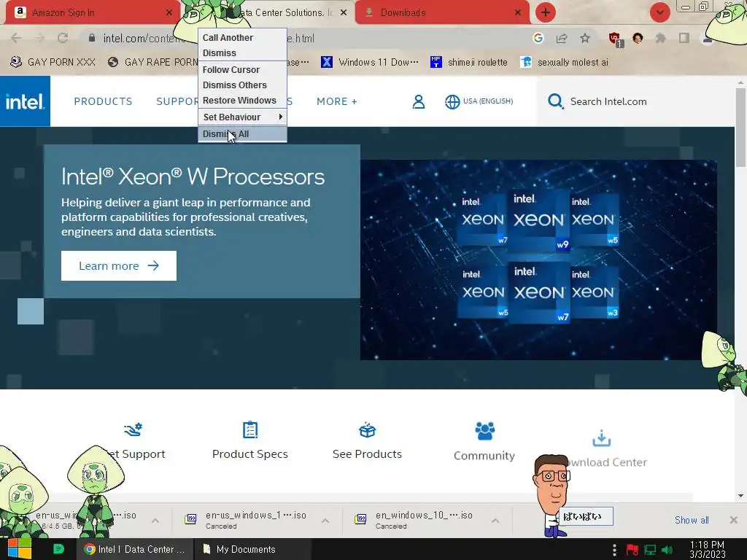Image resolution: width=747 pixels, height=560 pixels.
Task: Bookmark this page with the star icon
Action: point(585,38)
